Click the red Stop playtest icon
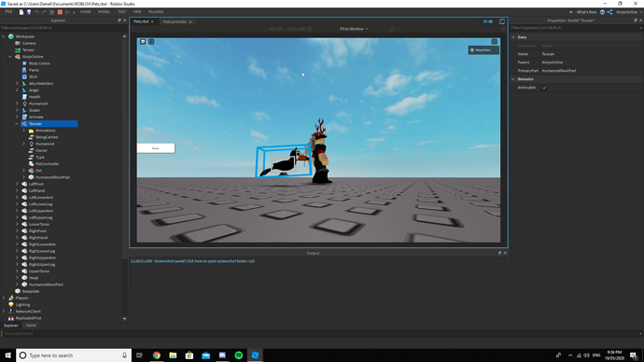This screenshot has width=644, height=362. click(60, 12)
